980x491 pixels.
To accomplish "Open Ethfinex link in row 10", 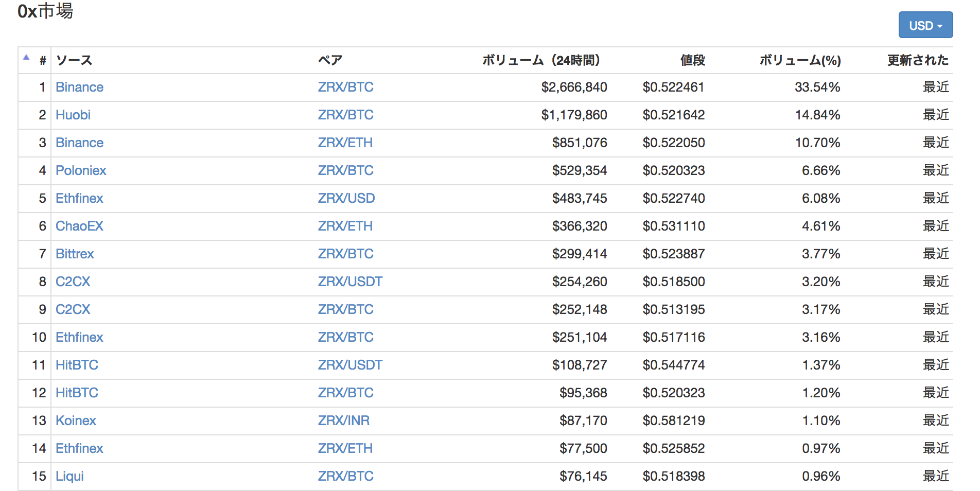I will [x=79, y=337].
